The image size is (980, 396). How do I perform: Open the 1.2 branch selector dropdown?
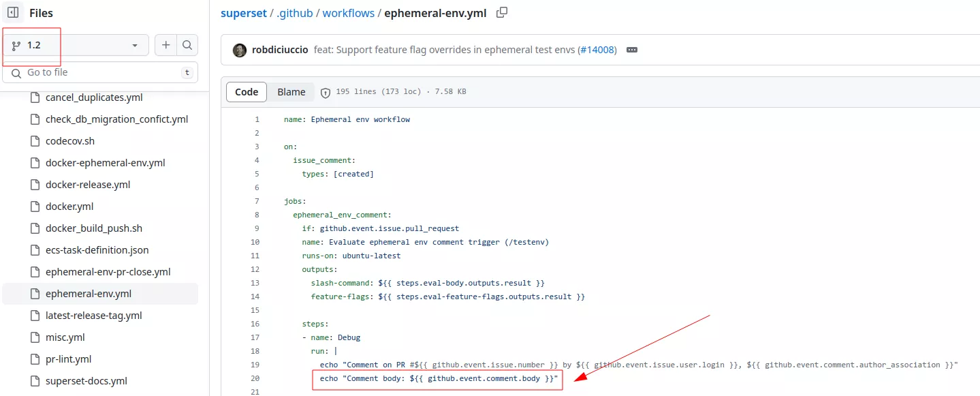click(76, 45)
